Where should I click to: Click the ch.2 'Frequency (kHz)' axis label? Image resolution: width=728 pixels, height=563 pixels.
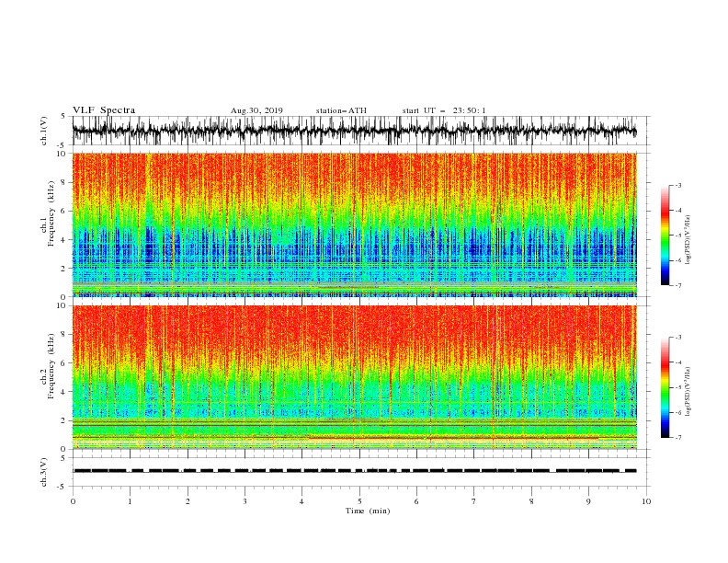click(x=51, y=366)
